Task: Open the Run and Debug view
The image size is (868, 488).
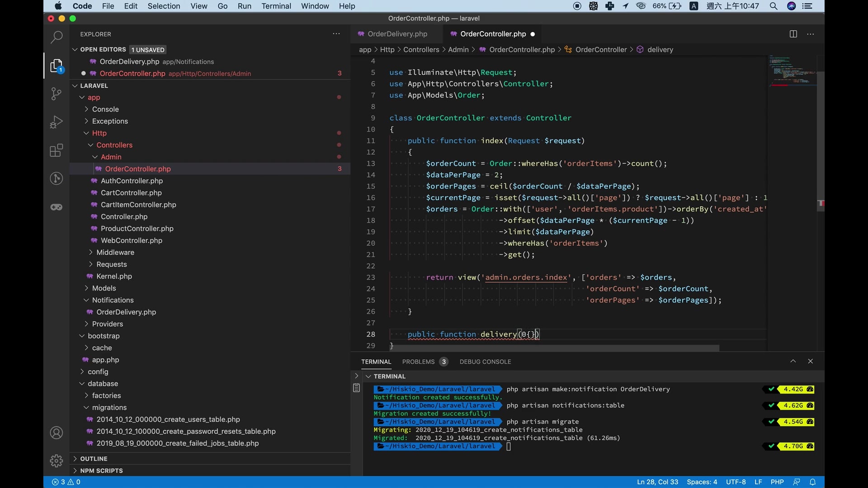Action: pos(56,122)
